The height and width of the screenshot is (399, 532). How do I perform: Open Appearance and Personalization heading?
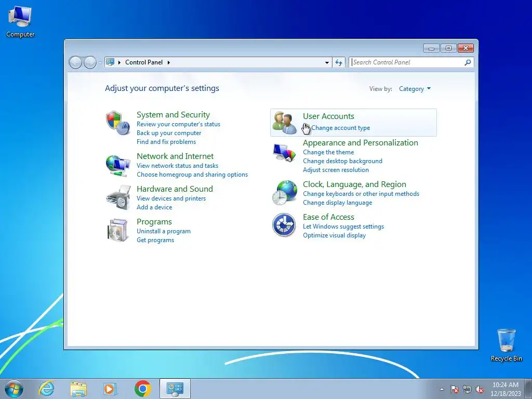coord(361,143)
